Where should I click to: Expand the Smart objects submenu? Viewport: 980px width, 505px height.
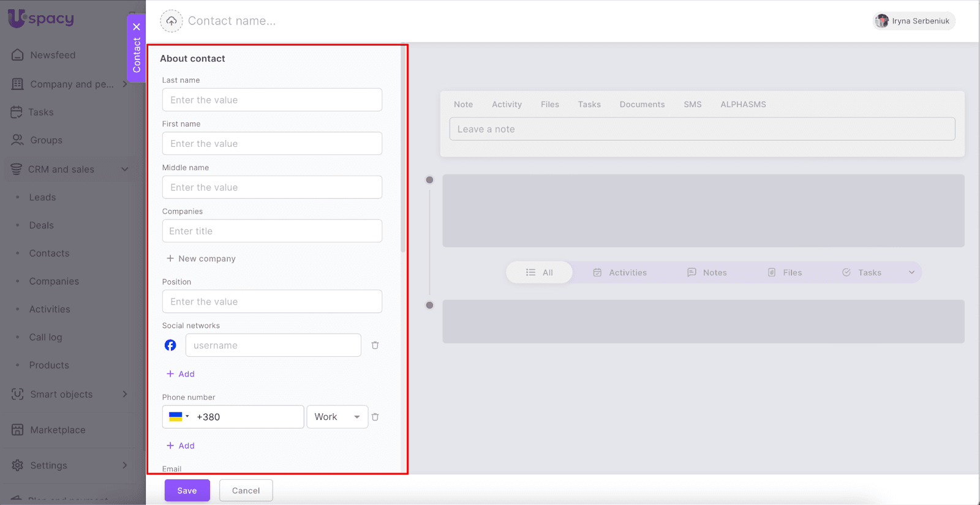125,394
